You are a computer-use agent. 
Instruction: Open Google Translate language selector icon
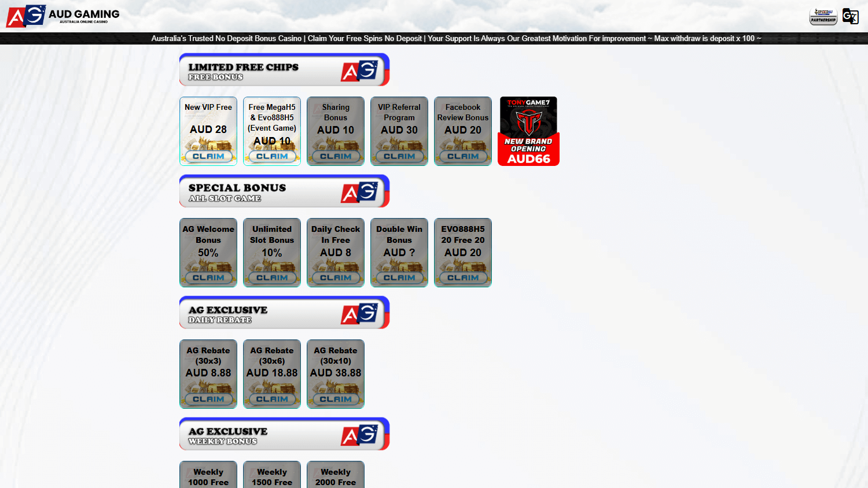pos(851,16)
